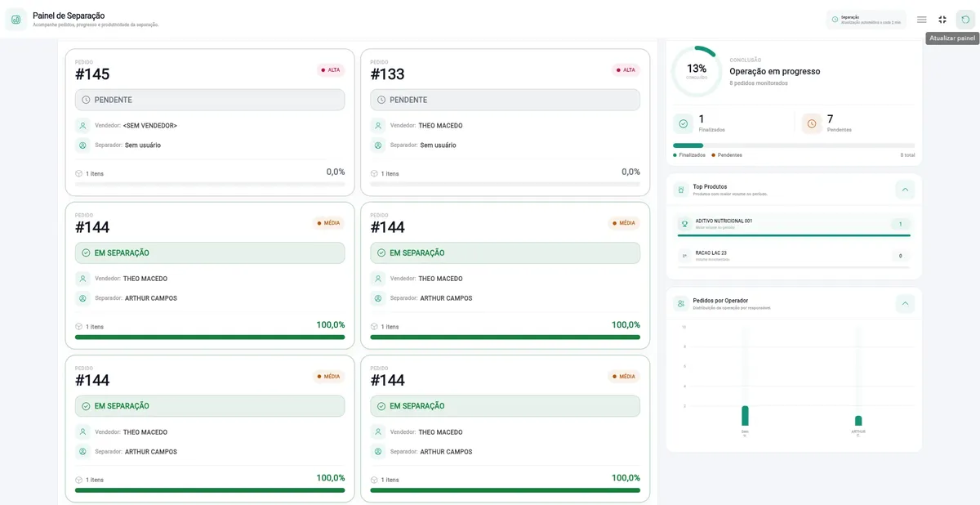The width and height of the screenshot is (980, 505).
Task: Click the volume count 1 for ADITIVO NUTRICIONAL
Action: pos(900,224)
